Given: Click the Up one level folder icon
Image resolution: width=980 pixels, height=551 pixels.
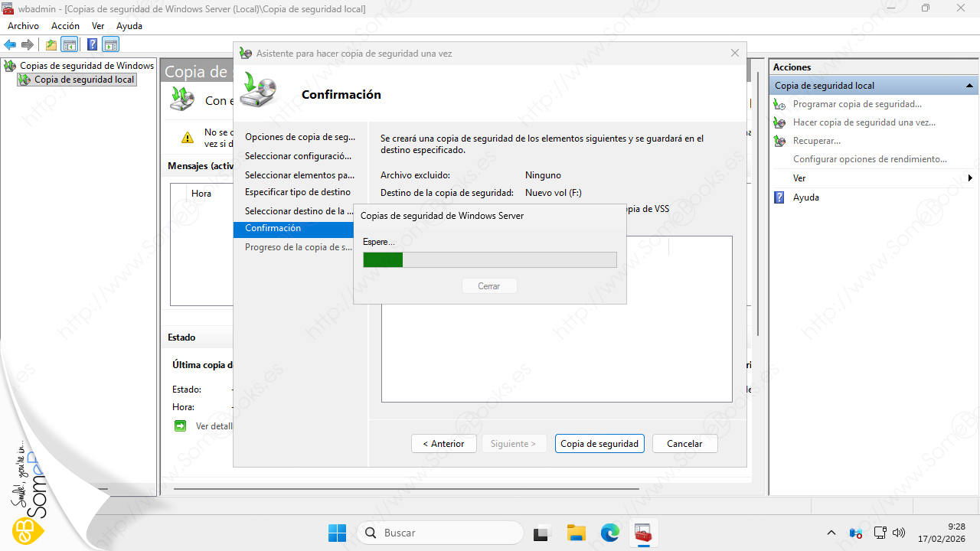Looking at the screenshot, I should [x=51, y=45].
